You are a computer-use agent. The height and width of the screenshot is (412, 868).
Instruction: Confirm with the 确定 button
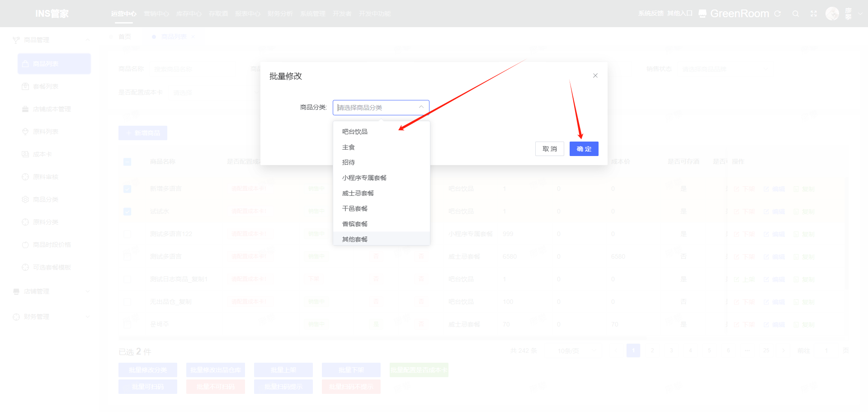(584, 149)
